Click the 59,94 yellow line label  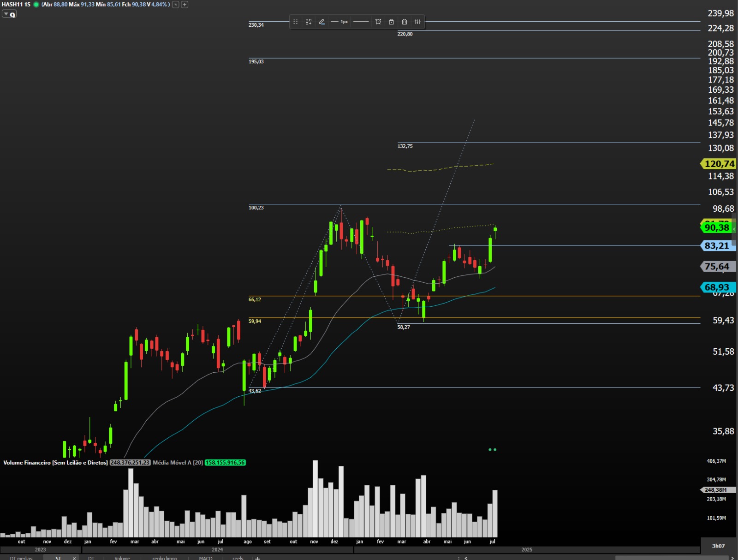tap(255, 322)
